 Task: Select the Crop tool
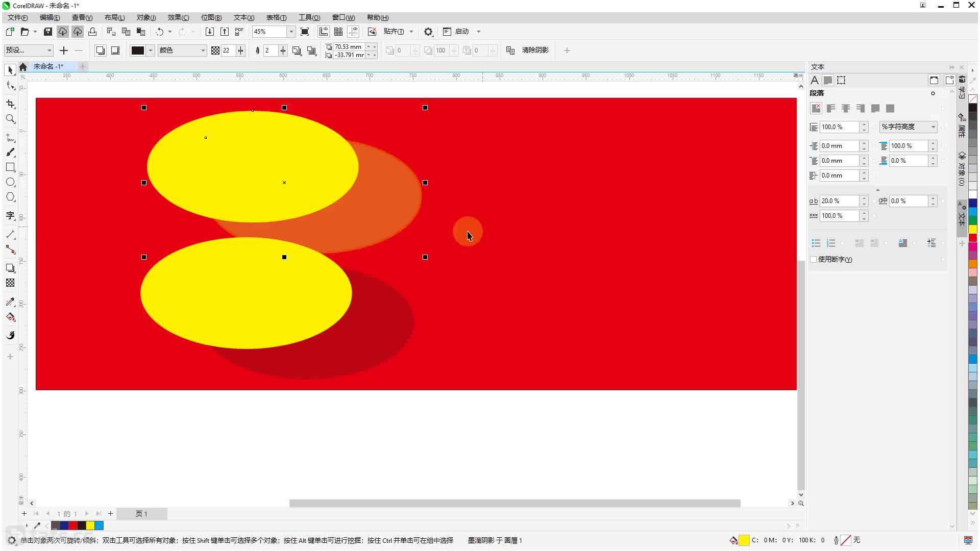(10, 104)
